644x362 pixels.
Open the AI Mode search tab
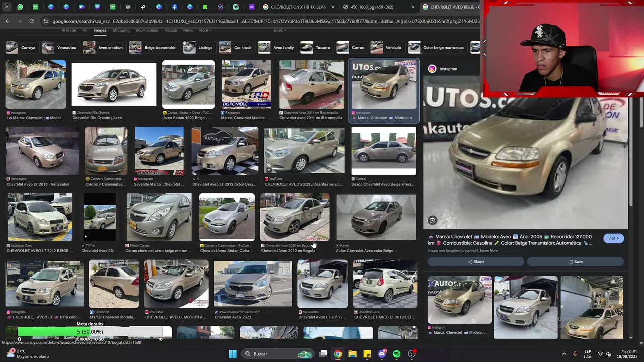point(69,30)
